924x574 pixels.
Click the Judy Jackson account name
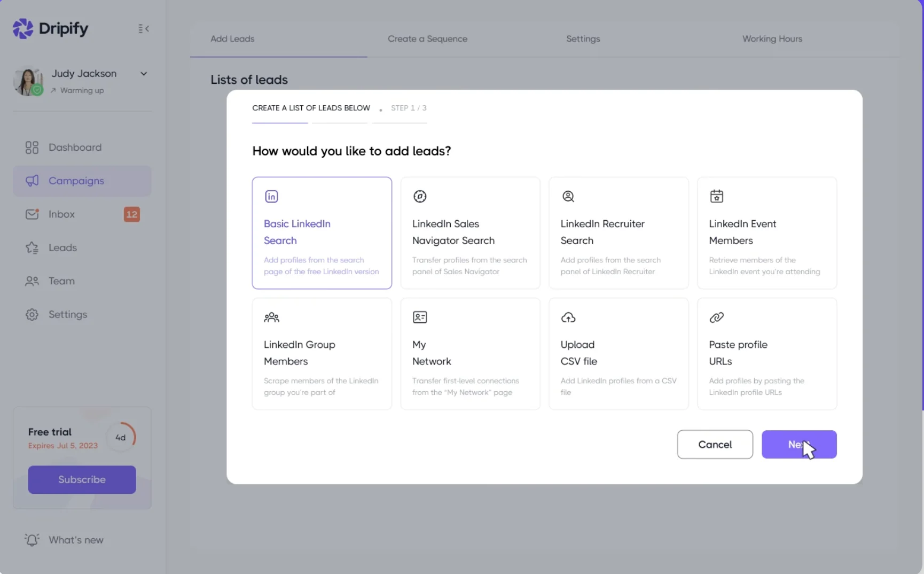point(84,74)
